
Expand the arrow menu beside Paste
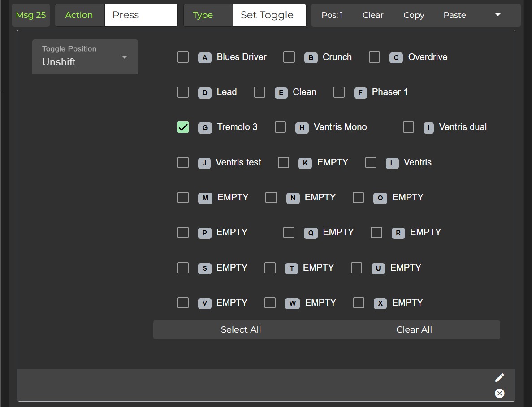coord(497,15)
